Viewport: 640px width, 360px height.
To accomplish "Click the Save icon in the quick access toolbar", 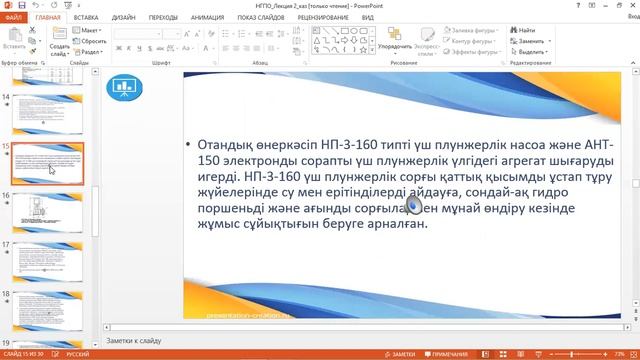I will (x=22, y=5).
